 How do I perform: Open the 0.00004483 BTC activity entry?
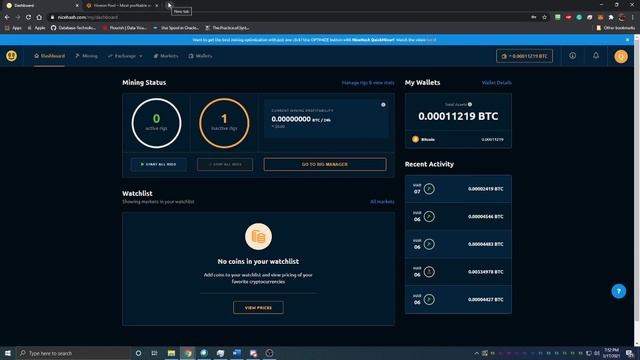click(x=458, y=244)
